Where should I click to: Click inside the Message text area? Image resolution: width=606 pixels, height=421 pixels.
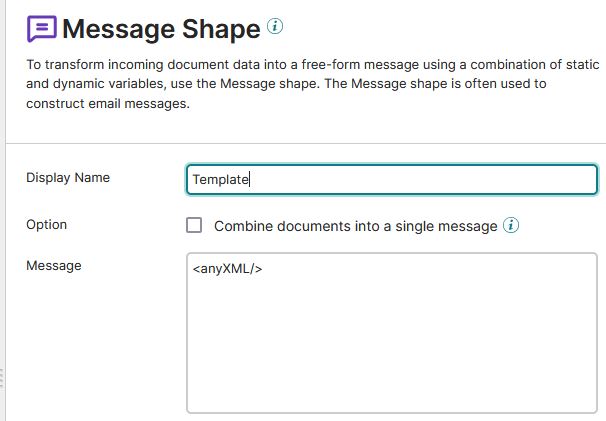[x=392, y=333]
